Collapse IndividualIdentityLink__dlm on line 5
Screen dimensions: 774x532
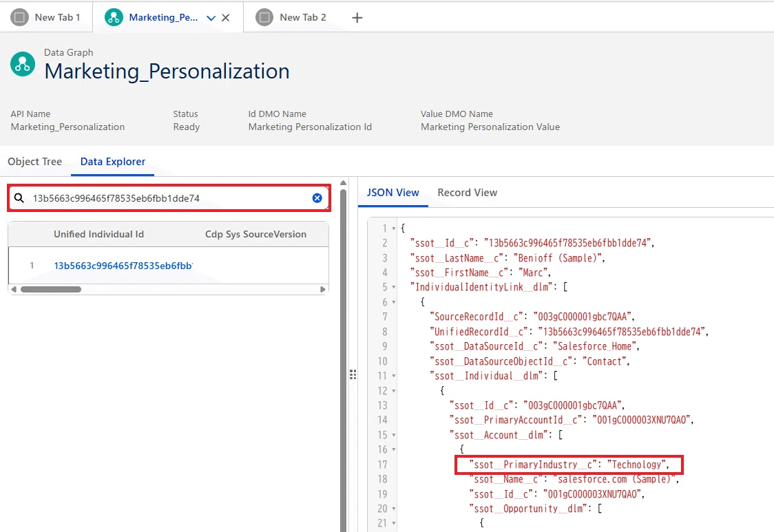coord(393,287)
